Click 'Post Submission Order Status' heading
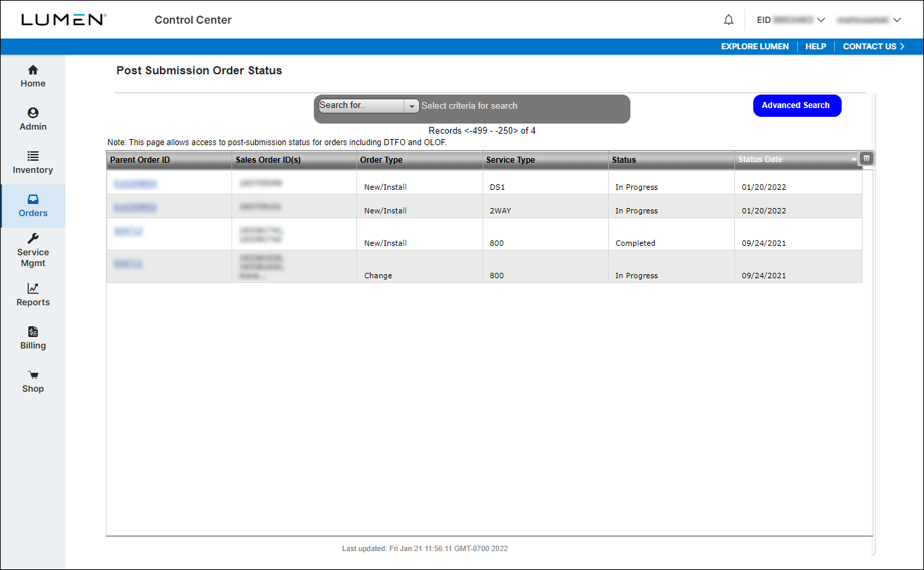This screenshot has height=570, width=924. pos(199,70)
